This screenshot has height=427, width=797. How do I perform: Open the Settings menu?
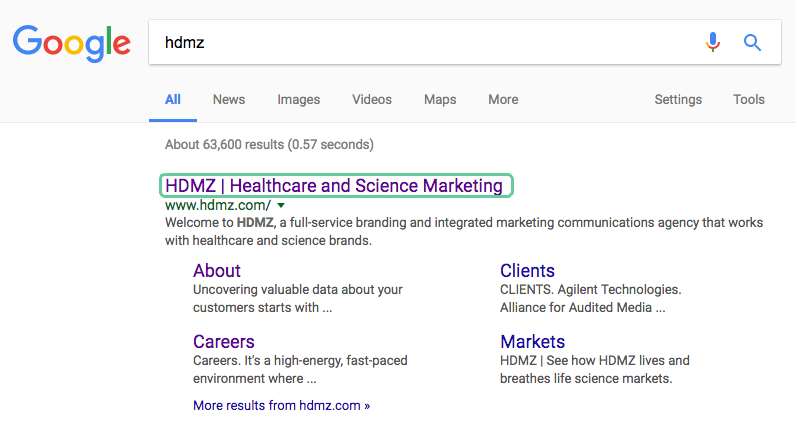[x=678, y=100]
